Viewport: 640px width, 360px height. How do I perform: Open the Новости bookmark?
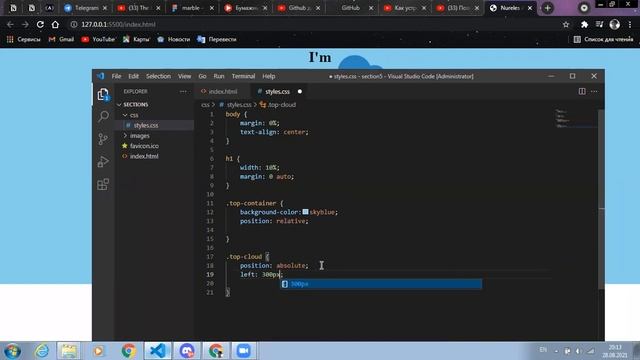pyautogui.click(x=174, y=40)
